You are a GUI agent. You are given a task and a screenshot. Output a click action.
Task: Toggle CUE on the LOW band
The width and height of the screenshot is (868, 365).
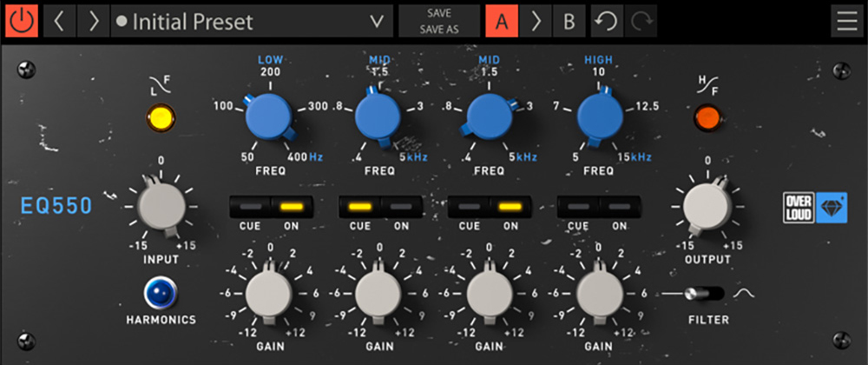click(x=250, y=207)
